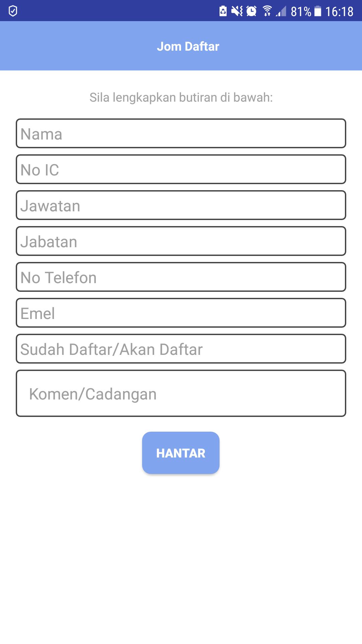Click the 81% battery percentage text
This screenshot has height=644, width=362.
pyautogui.click(x=301, y=10)
